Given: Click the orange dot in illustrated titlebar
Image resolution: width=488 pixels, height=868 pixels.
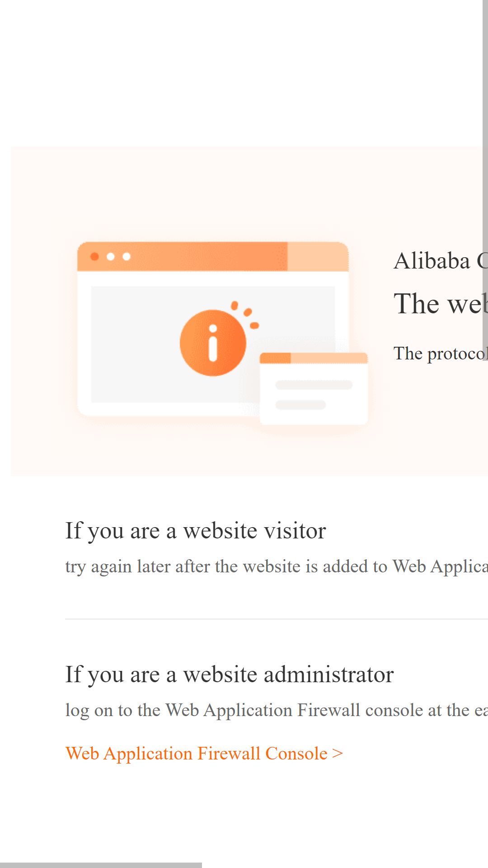Looking at the screenshot, I should click(94, 257).
